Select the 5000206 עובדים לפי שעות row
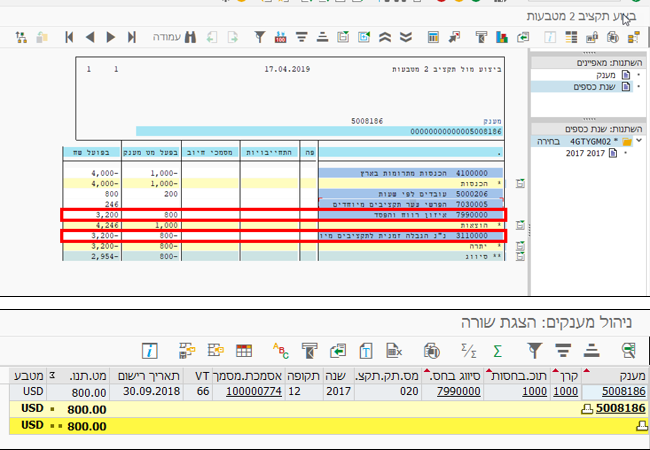This screenshot has height=450, width=650. pyautogui.click(x=410, y=194)
